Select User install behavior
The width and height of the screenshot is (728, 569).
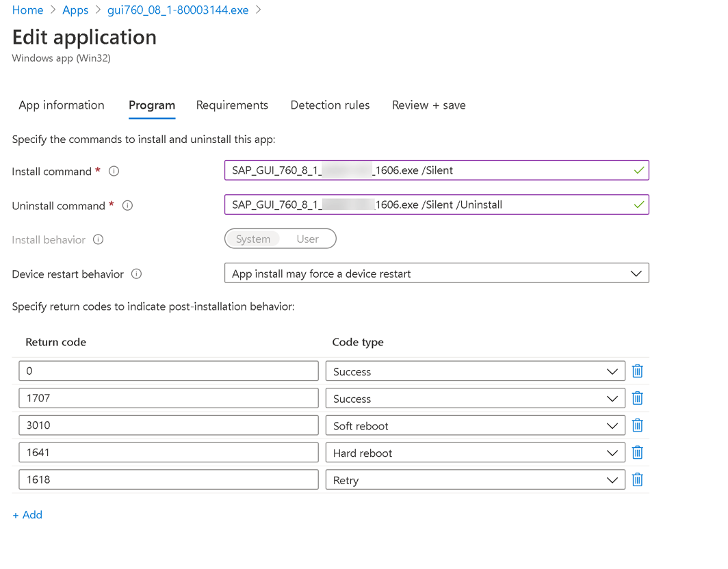308,239
